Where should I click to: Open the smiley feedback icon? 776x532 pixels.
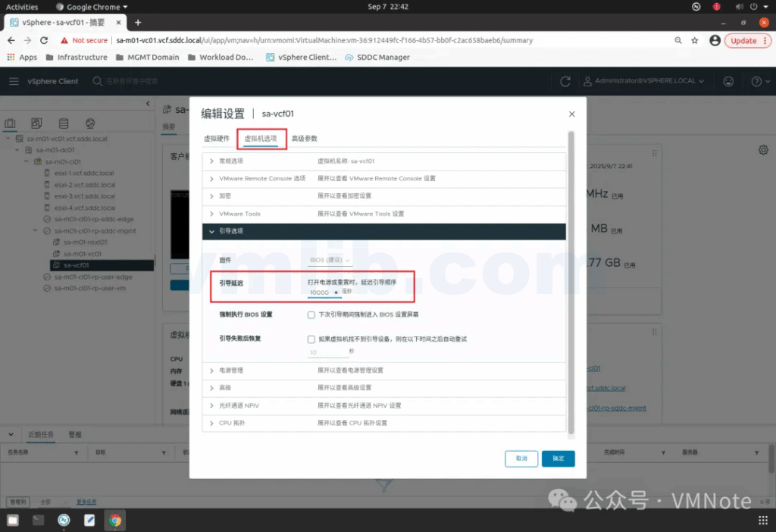point(728,81)
